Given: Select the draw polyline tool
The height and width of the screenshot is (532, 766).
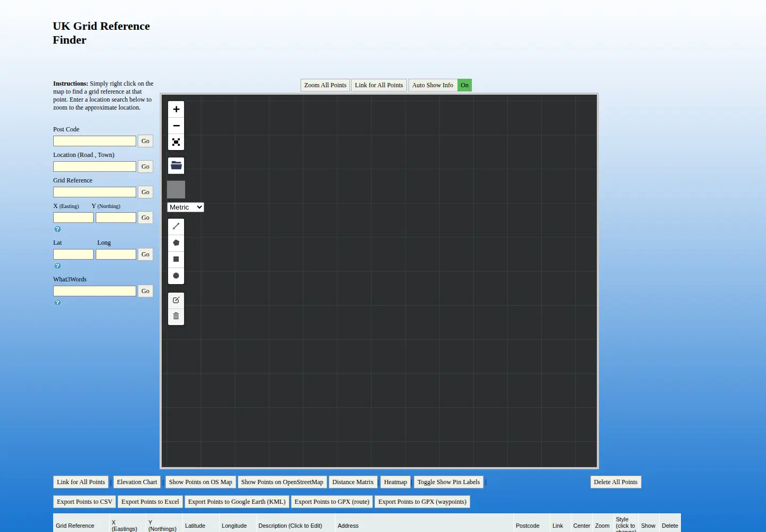Looking at the screenshot, I should click(176, 226).
